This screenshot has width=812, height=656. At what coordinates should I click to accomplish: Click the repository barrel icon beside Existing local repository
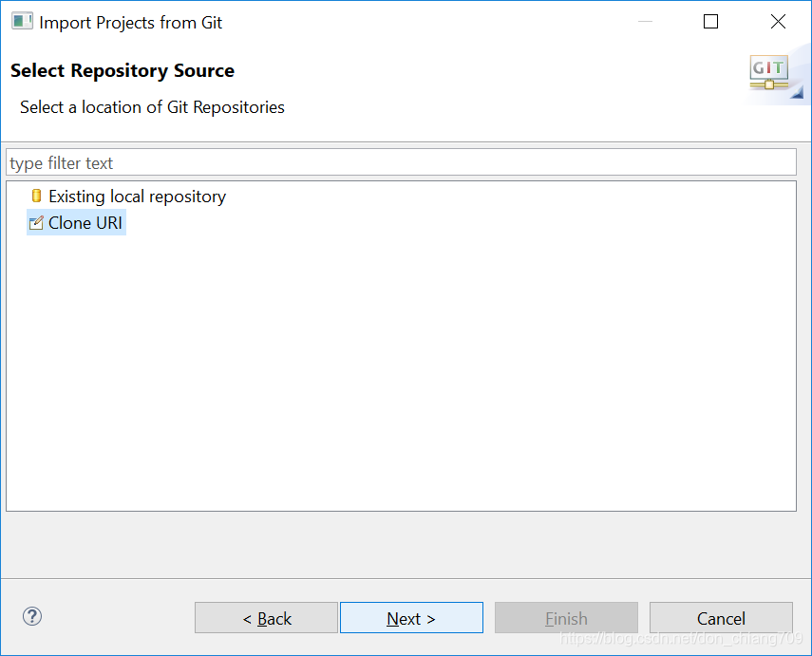[36, 197]
